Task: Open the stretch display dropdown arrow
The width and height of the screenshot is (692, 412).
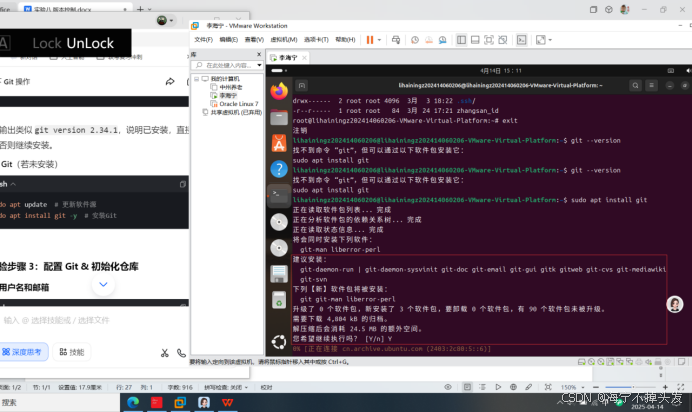Action: point(550,40)
